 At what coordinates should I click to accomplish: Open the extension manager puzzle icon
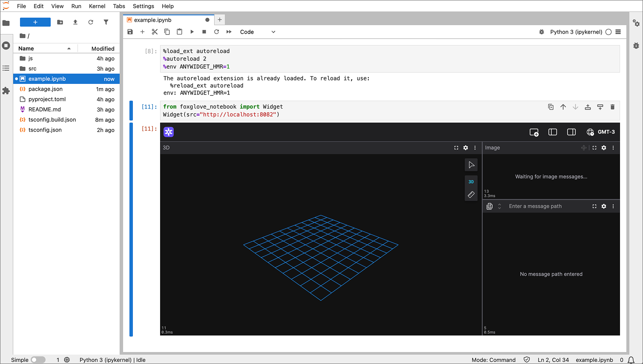click(6, 91)
